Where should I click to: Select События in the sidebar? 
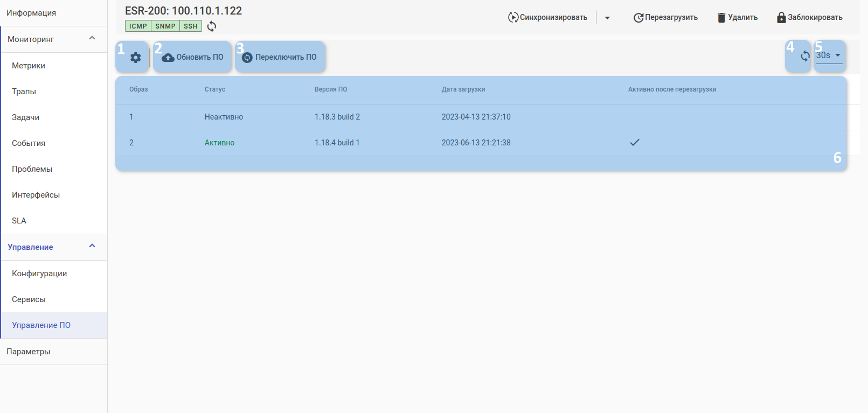(x=29, y=143)
